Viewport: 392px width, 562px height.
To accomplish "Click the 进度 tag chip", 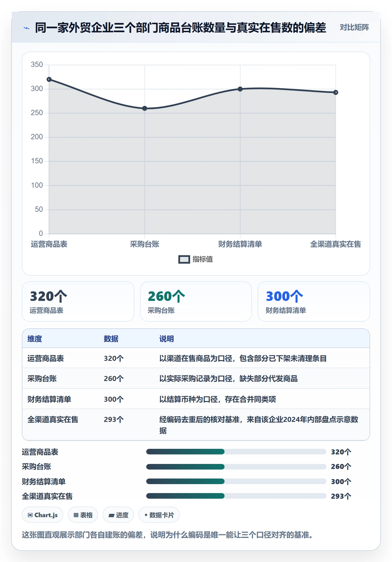I will tap(118, 515).
